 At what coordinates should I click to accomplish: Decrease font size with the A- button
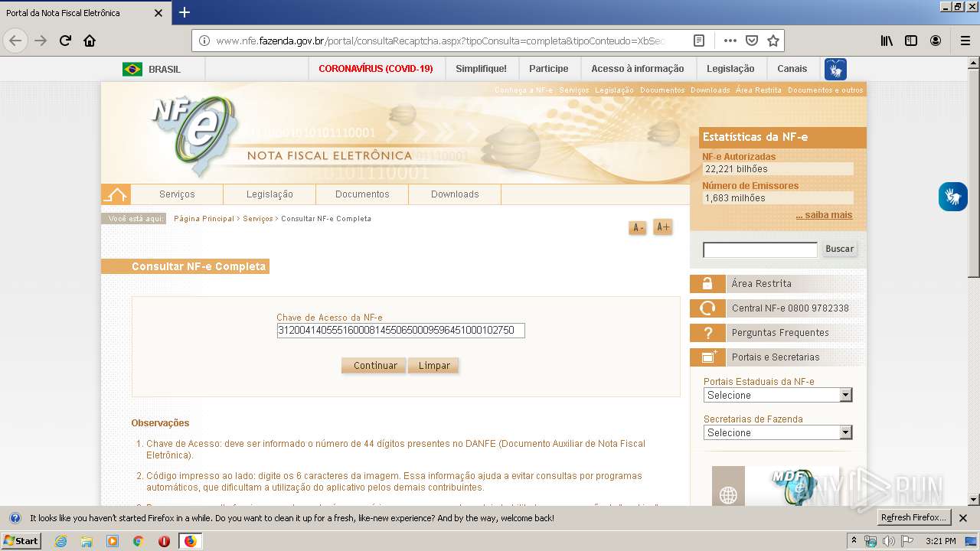[637, 227]
